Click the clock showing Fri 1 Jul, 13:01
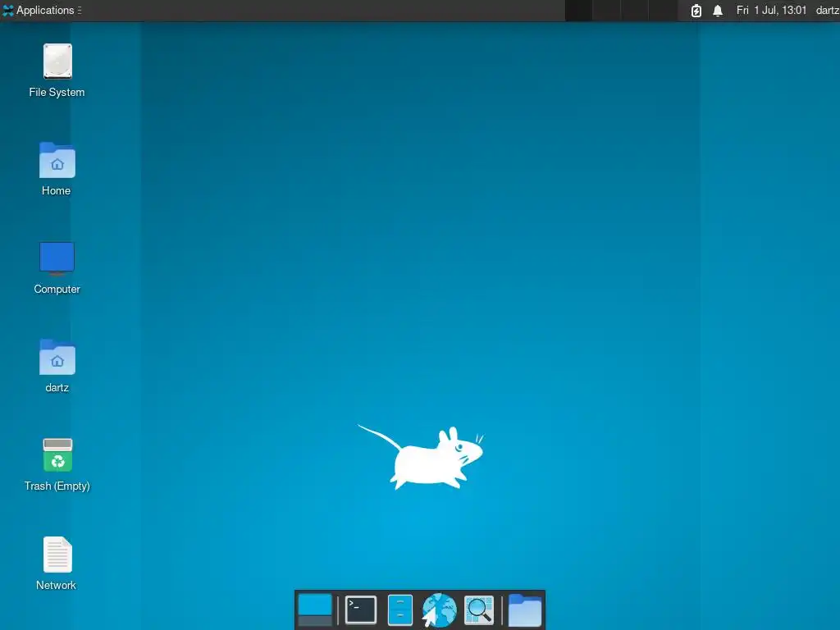The image size is (840, 630). (771, 10)
